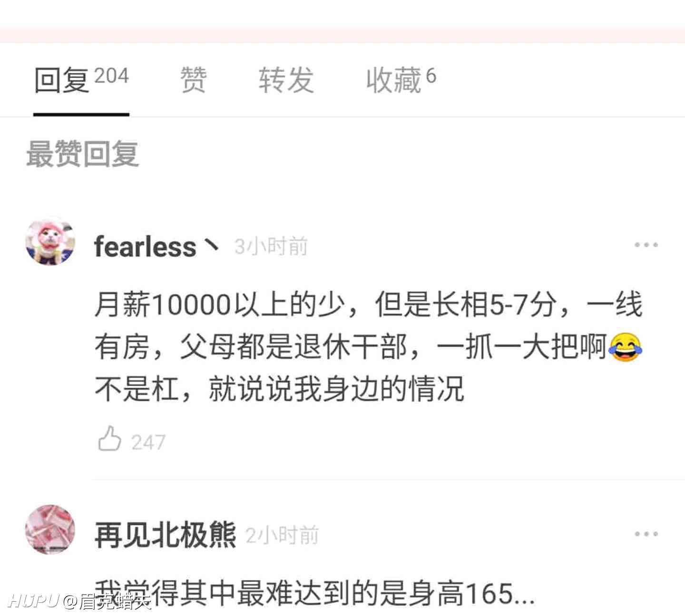The image size is (685, 616).
Task: Switch to the 回复 204 tab
Action: [x=81, y=79]
